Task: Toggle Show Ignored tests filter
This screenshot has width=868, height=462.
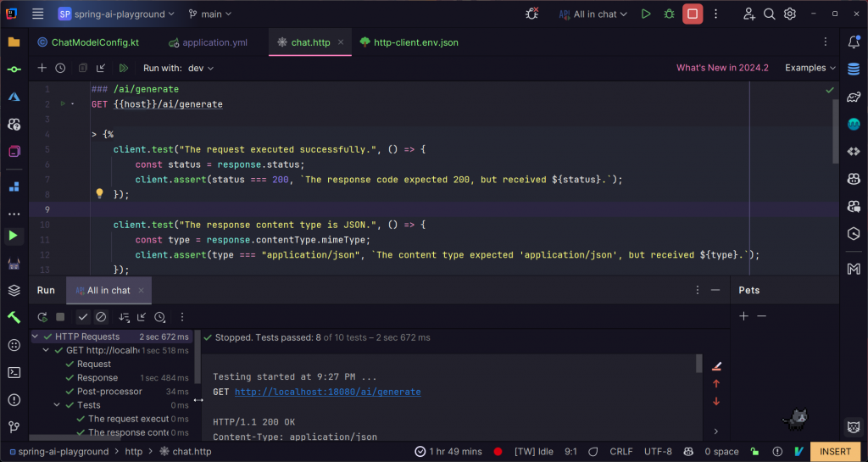Action: [101, 317]
